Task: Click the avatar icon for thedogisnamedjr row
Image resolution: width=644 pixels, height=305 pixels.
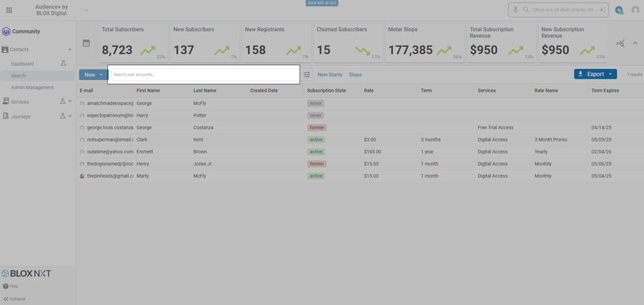Action: (82, 164)
